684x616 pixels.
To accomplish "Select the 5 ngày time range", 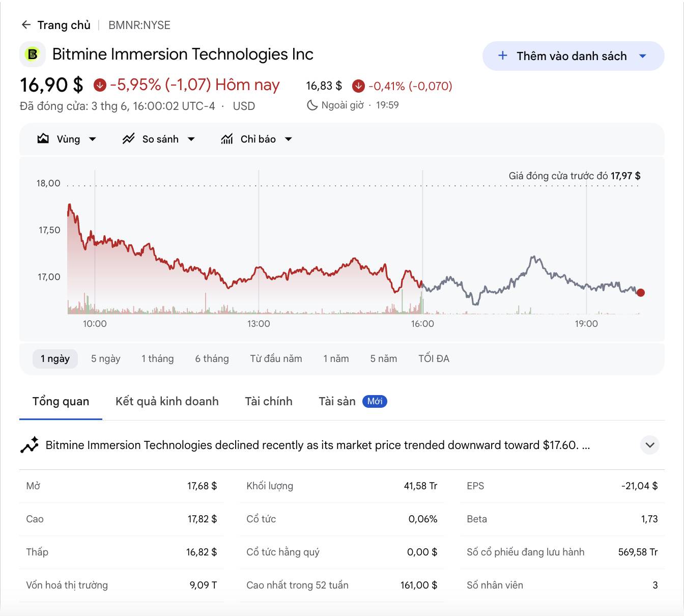I will click(x=106, y=358).
